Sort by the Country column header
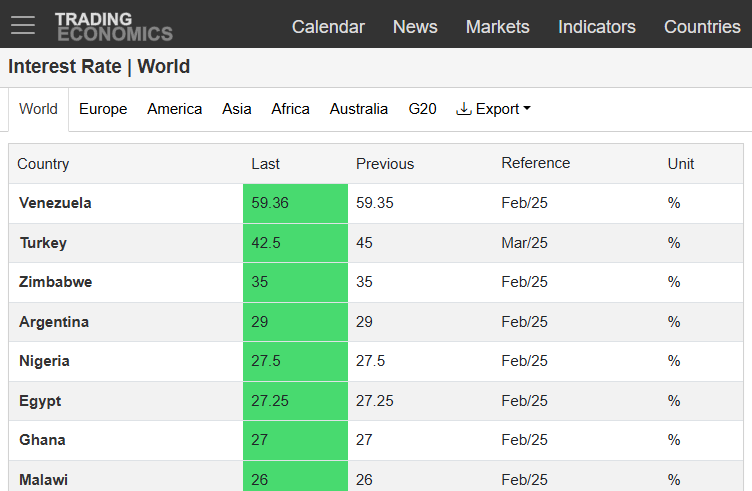This screenshot has width=752, height=491. pos(43,164)
